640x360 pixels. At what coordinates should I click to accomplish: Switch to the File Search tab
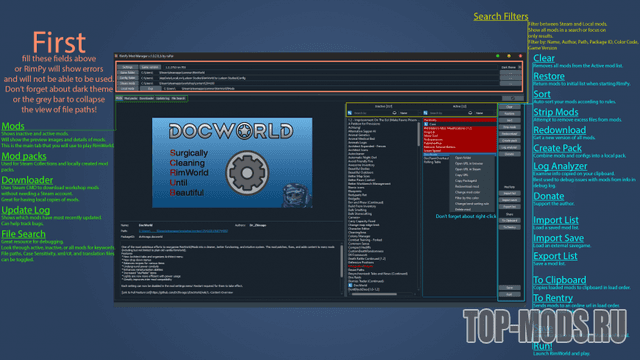click(x=178, y=98)
